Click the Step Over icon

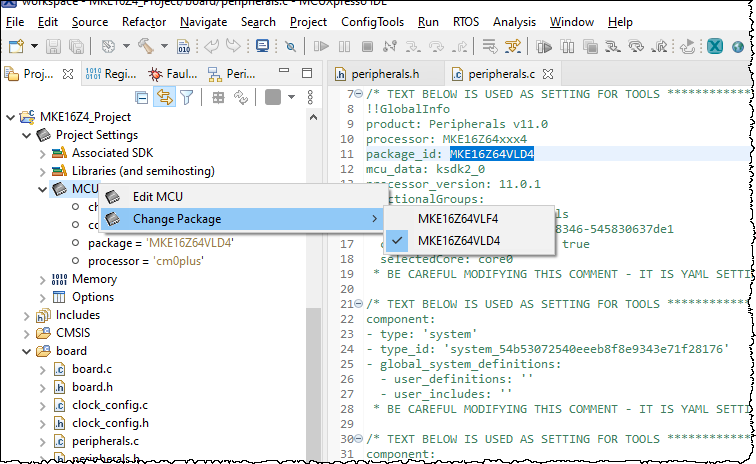pos(437,47)
